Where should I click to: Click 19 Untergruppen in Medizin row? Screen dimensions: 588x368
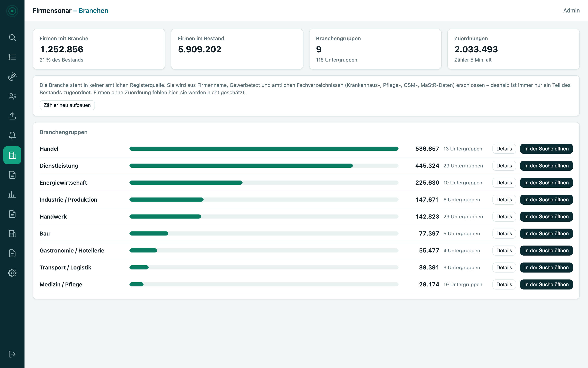463,285
